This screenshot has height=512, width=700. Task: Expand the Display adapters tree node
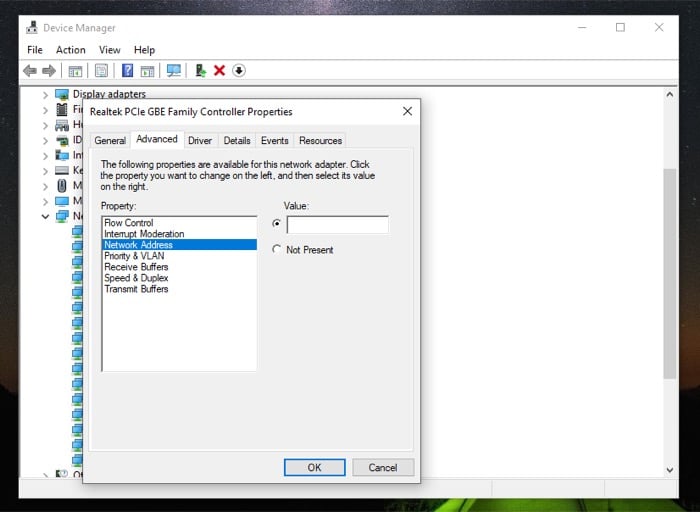tap(45, 95)
